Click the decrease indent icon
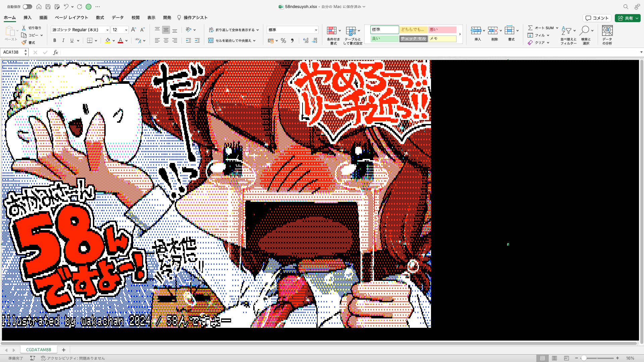The height and width of the screenshot is (362, 644). click(x=189, y=41)
